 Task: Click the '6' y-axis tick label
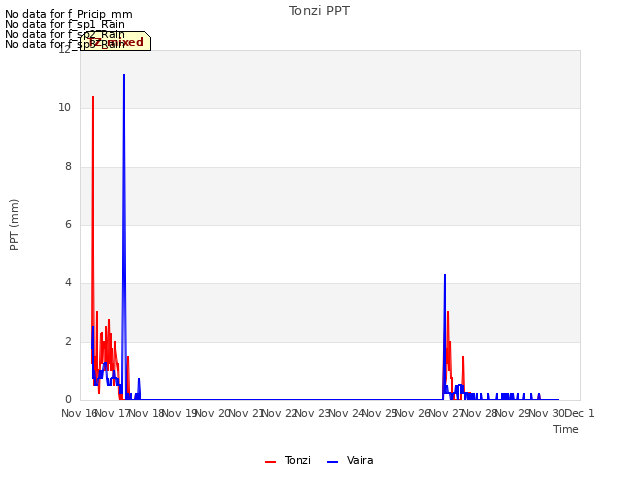pos(68,224)
